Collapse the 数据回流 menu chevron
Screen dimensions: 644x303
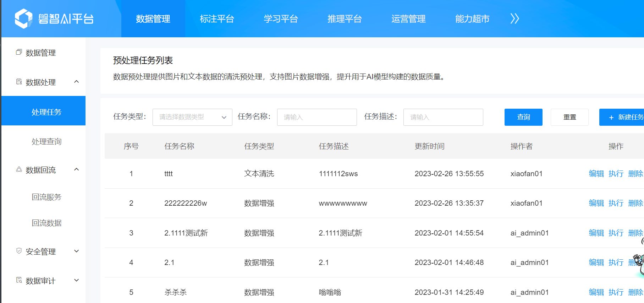(76, 169)
